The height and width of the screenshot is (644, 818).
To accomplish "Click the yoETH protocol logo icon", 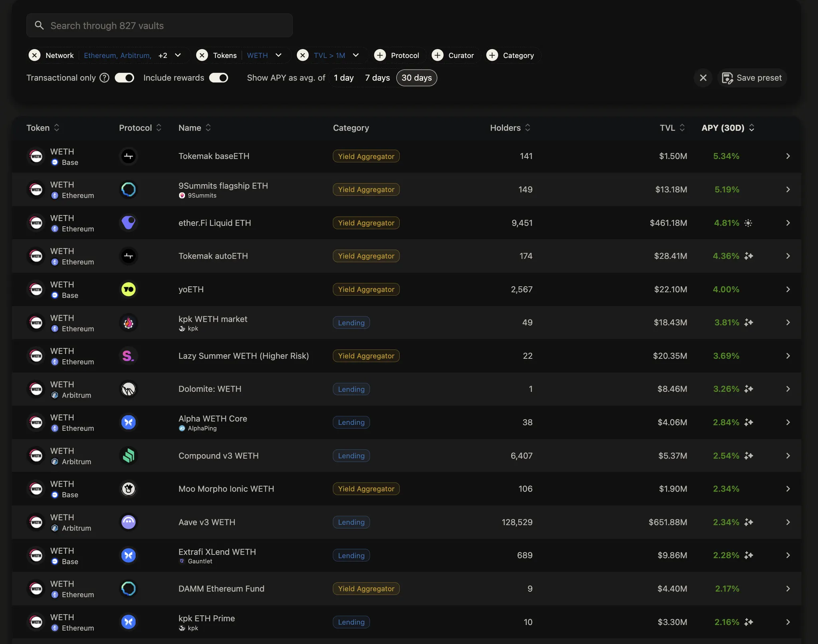I will pos(128,289).
